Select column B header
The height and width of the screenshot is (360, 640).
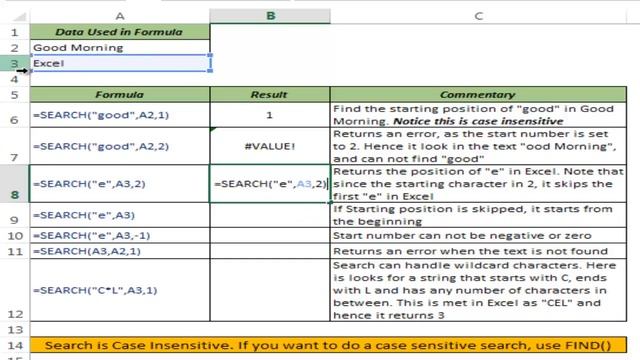[x=270, y=16]
